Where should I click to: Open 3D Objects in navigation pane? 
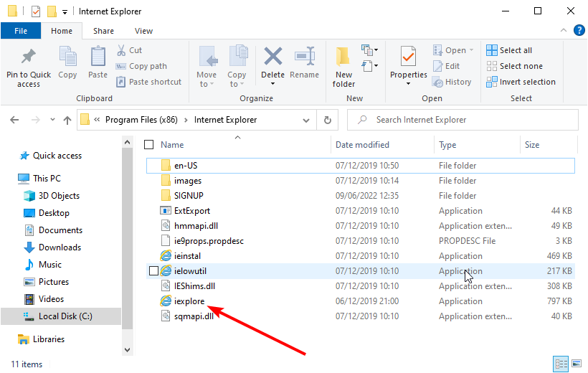(59, 196)
